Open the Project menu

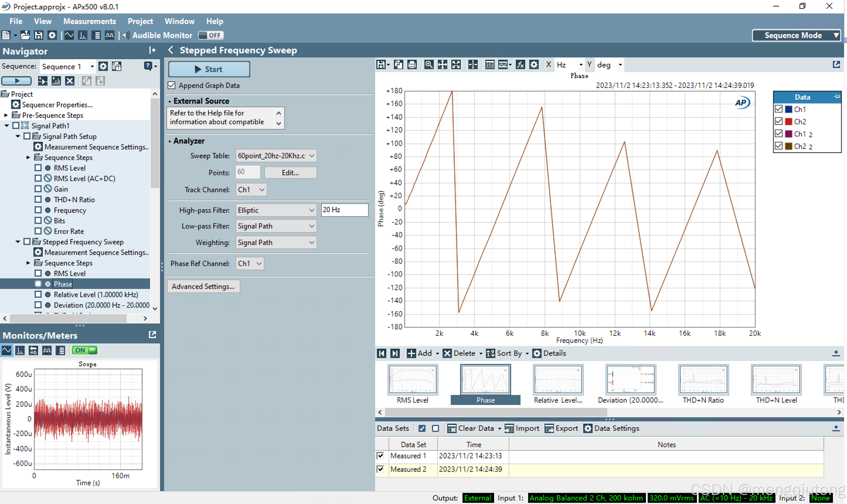[x=140, y=21]
